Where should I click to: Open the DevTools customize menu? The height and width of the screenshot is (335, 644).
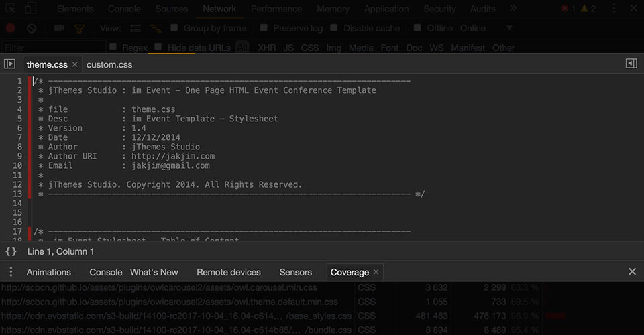click(x=614, y=9)
